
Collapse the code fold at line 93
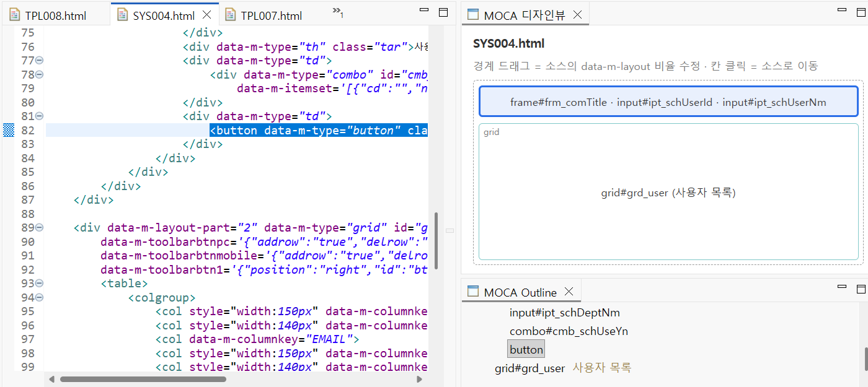pyautogui.click(x=39, y=284)
